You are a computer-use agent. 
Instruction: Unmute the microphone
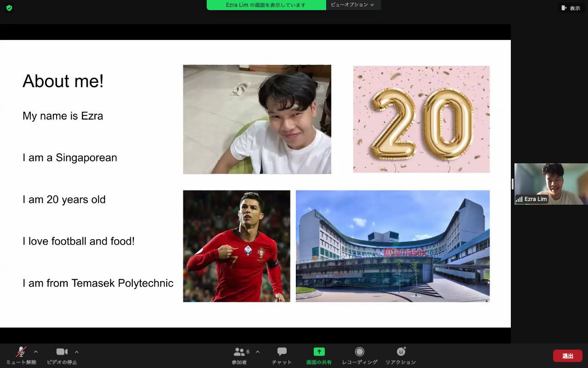(x=21, y=352)
